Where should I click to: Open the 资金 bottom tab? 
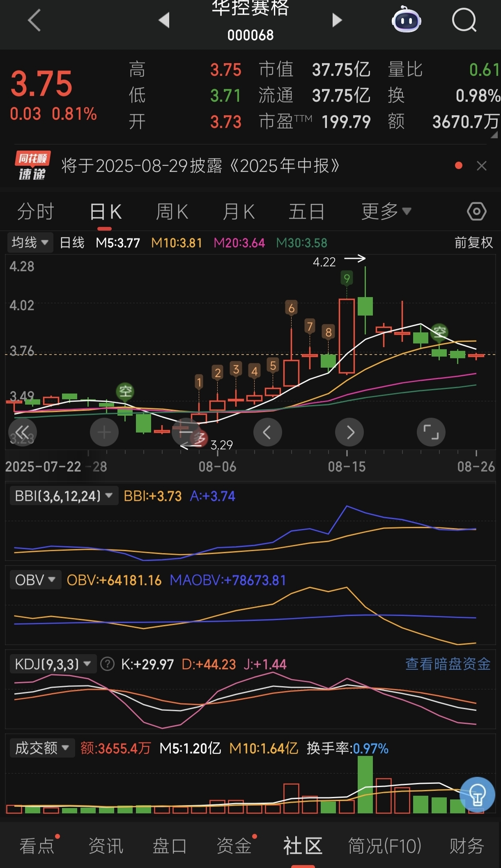(x=234, y=846)
